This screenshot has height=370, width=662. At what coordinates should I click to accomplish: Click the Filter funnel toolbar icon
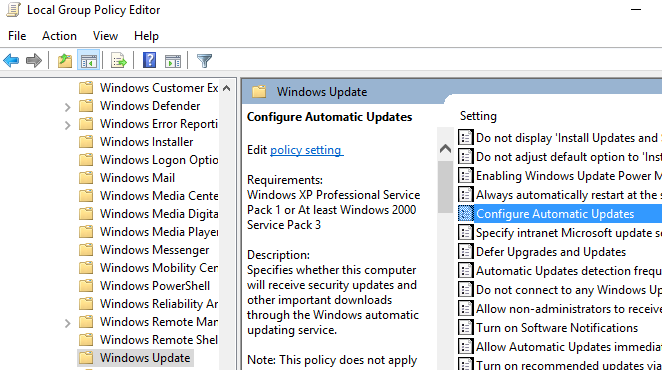[x=204, y=61]
